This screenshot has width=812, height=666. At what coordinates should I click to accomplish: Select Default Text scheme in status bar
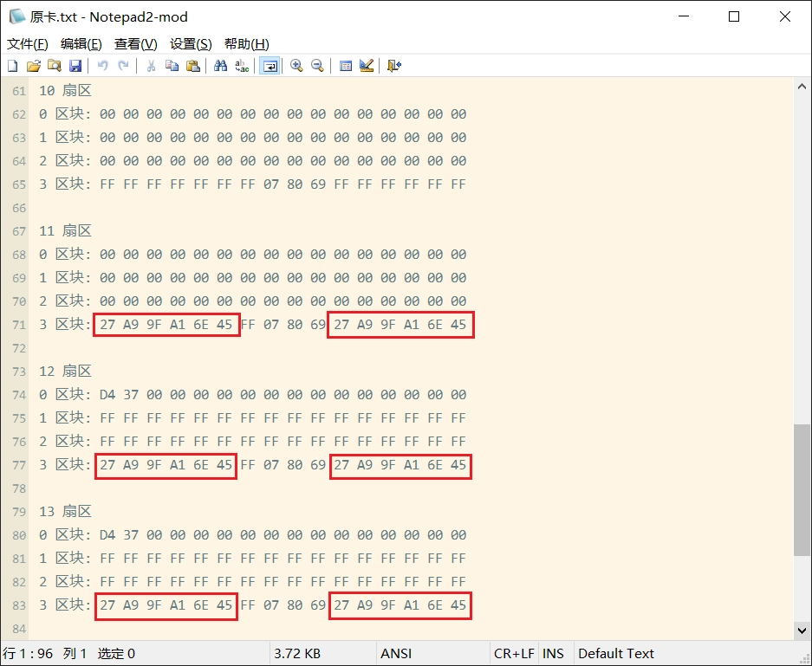[616, 654]
